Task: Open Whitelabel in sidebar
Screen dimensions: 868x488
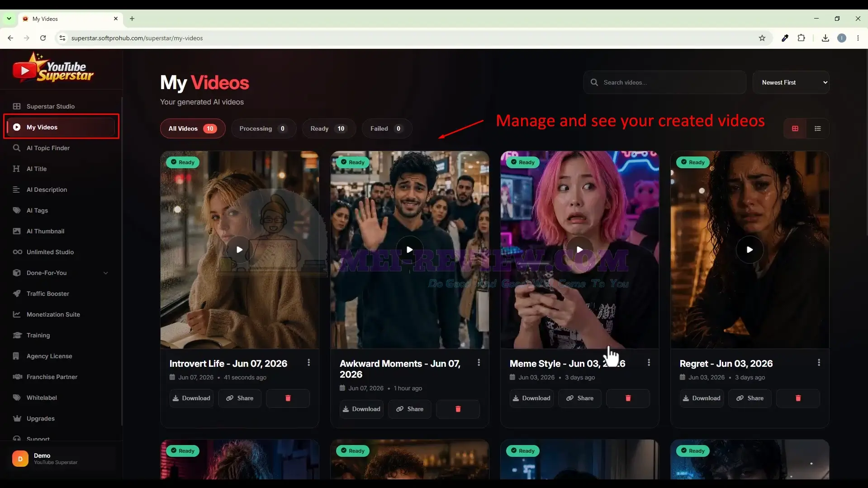Action: pos(61,398)
